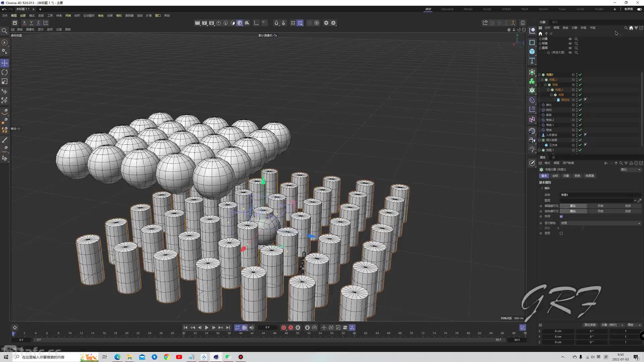The width and height of the screenshot is (644, 362).
Task: Expand the 标签 filter row
Action: pyautogui.click(x=540, y=43)
